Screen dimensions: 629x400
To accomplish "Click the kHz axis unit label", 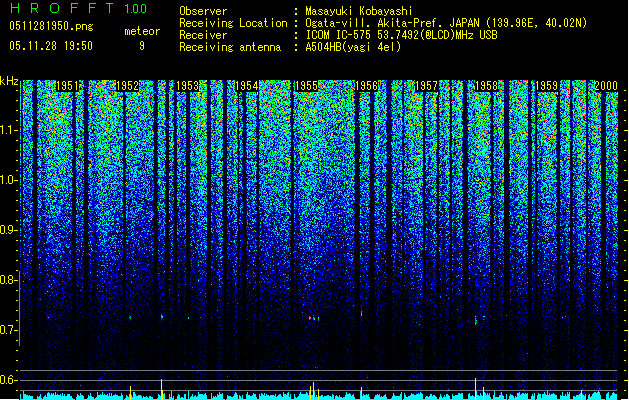I will (x=9, y=81).
